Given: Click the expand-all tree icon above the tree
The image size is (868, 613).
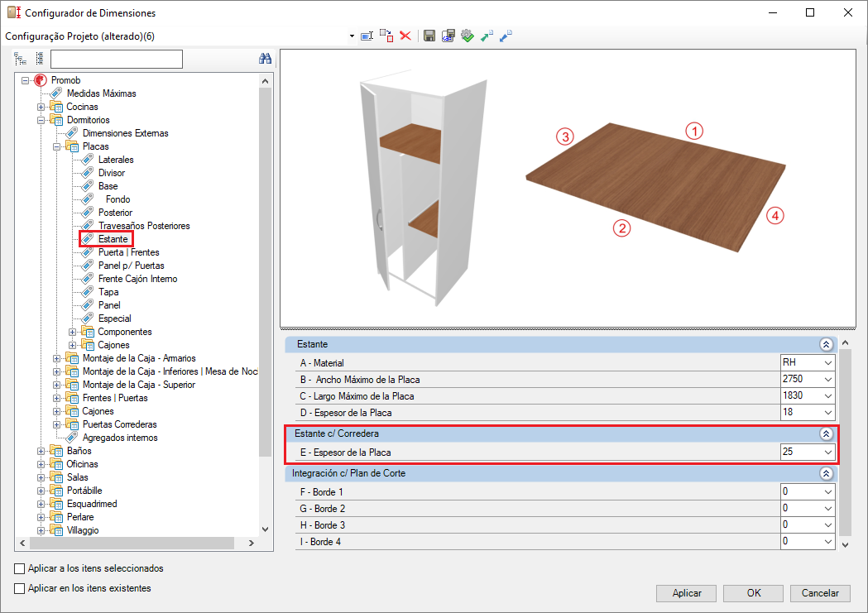Looking at the screenshot, I should pyautogui.click(x=21, y=58).
